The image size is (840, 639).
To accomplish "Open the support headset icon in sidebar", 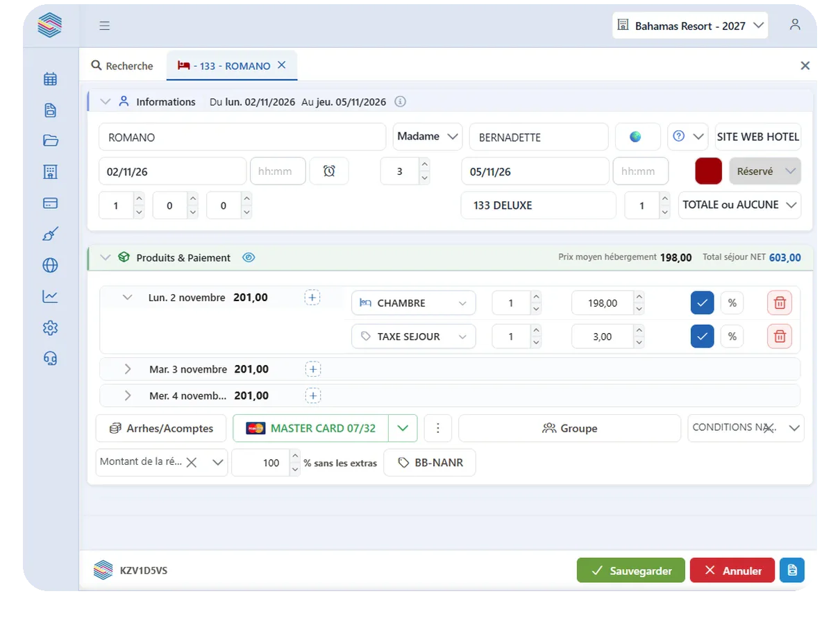I will [50, 358].
